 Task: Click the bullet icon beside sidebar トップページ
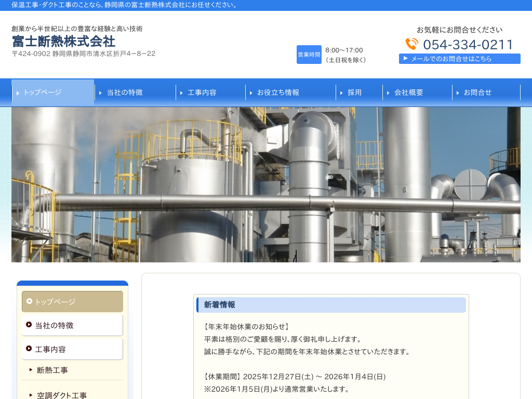click(x=29, y=301)
